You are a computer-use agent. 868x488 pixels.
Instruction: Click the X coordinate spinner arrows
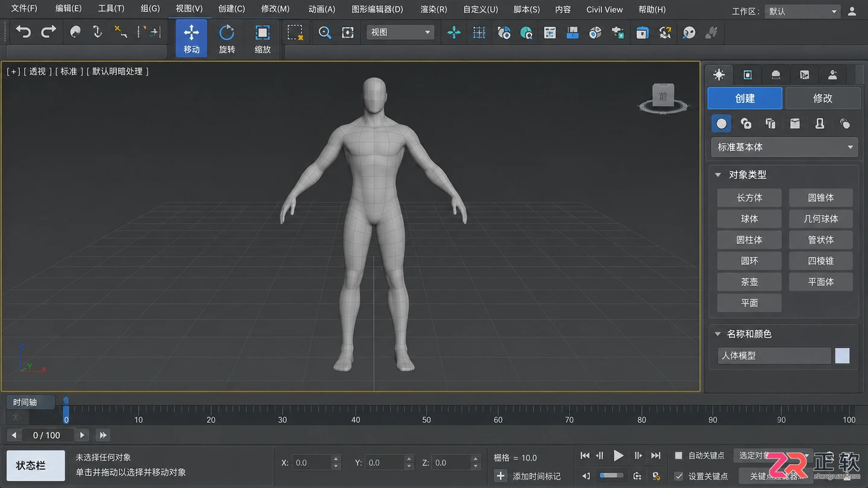(336, 463)
